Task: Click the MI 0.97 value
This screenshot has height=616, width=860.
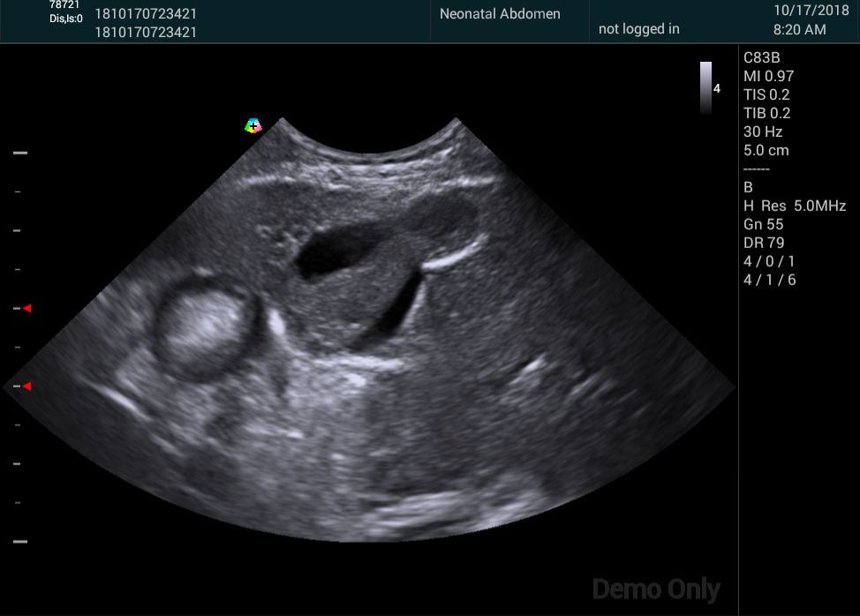Action: pyautogui.click(x=768, y=76)
